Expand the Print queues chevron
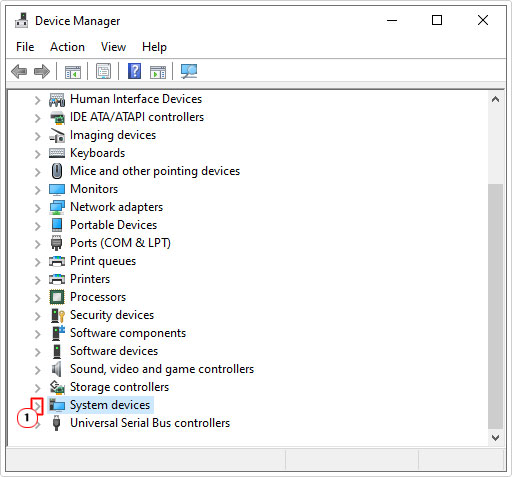512x477 pixels. pyautogui.click(x=37, y=262)
